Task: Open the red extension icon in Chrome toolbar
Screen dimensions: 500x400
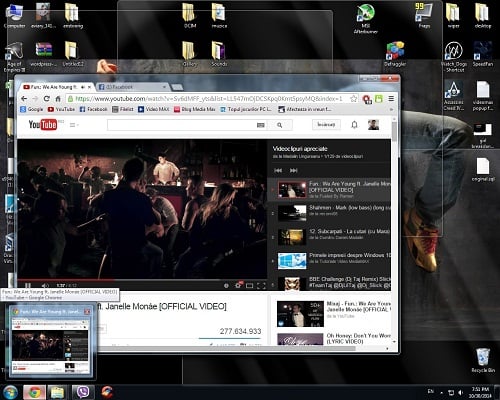Action: (x=367, y=99)
